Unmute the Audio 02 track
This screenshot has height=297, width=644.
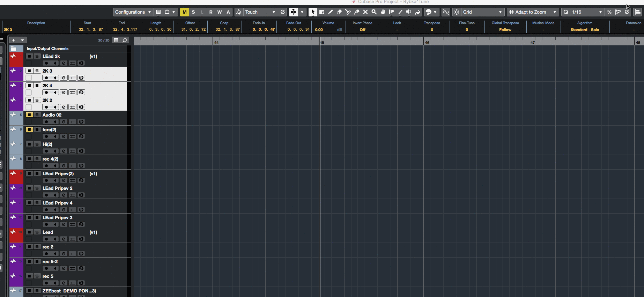(x=30, y=115)
